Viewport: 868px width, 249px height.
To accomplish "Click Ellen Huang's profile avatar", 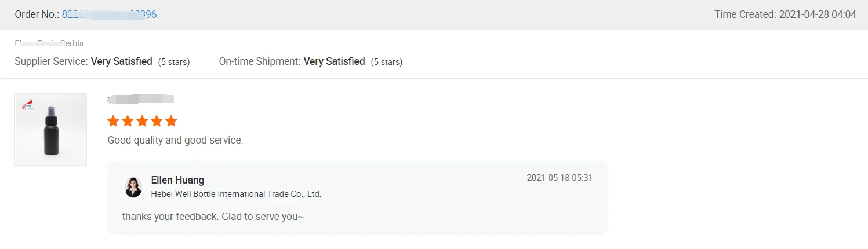I will [x=133, y=187].
